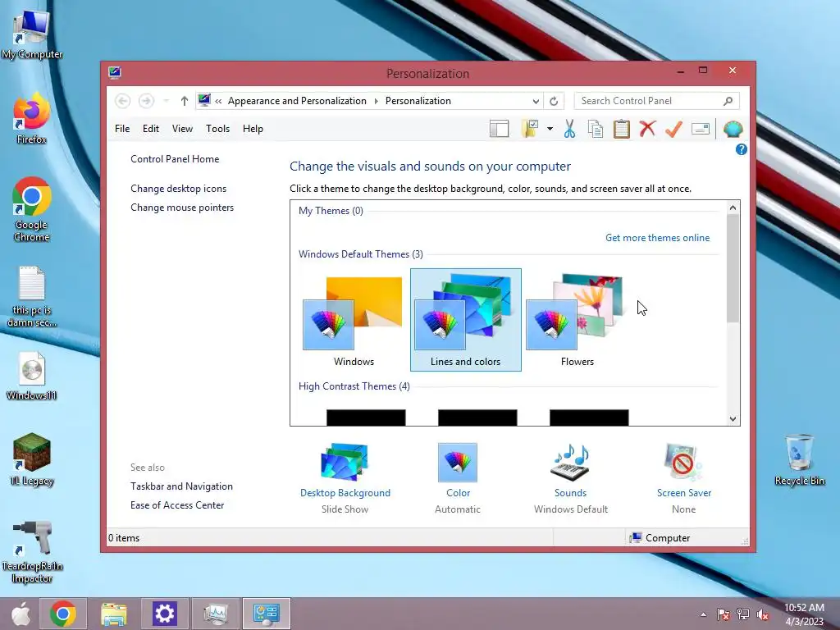This screenshot has width=840, height=630.
Task: Select the Lines and colors theme
Action: [466, 320]
